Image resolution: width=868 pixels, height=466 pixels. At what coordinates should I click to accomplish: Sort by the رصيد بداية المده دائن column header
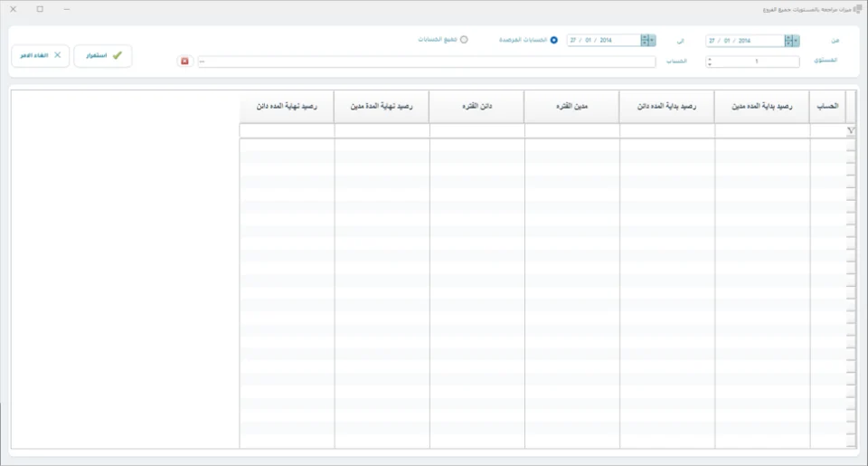(x=666, y=107)
